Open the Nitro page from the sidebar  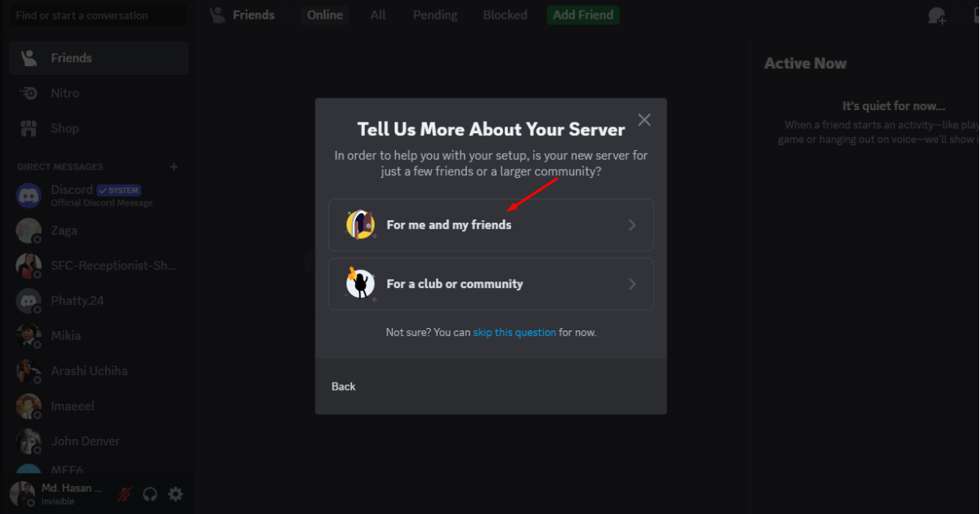[99, 93]
